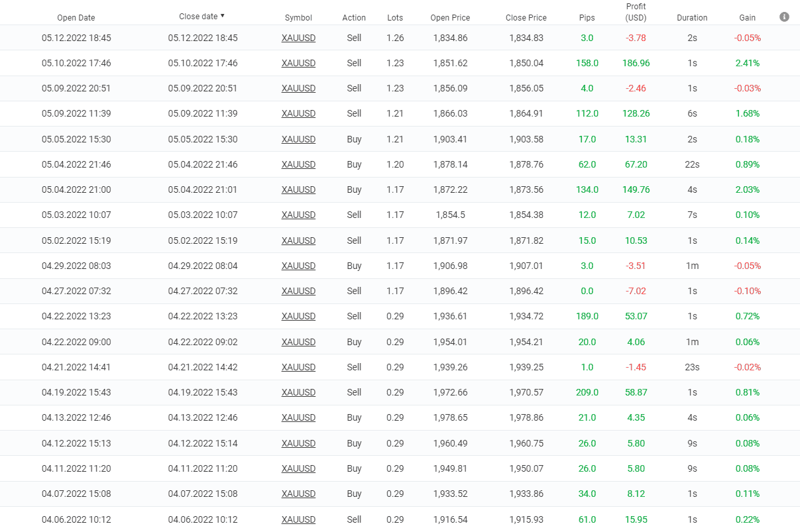Open XAUUSD link for 05.05.2022 15:30 trade
800x532 pixels.
(298, 139)
